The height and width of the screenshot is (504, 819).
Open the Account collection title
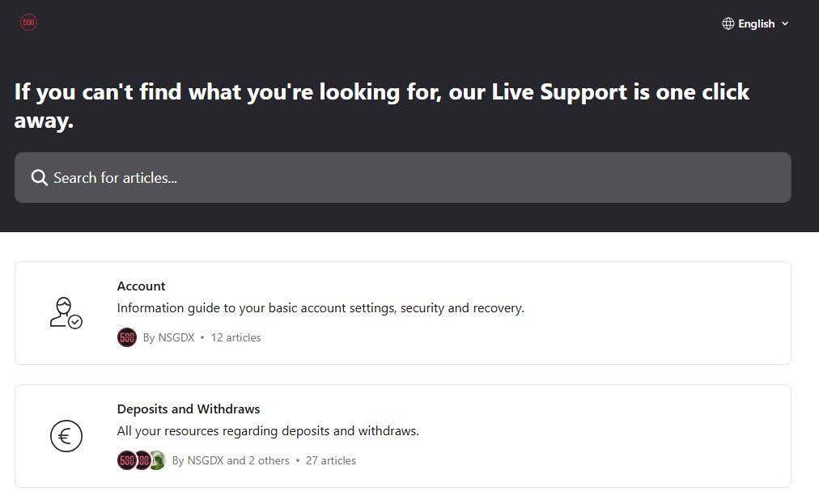click(141, 286)
